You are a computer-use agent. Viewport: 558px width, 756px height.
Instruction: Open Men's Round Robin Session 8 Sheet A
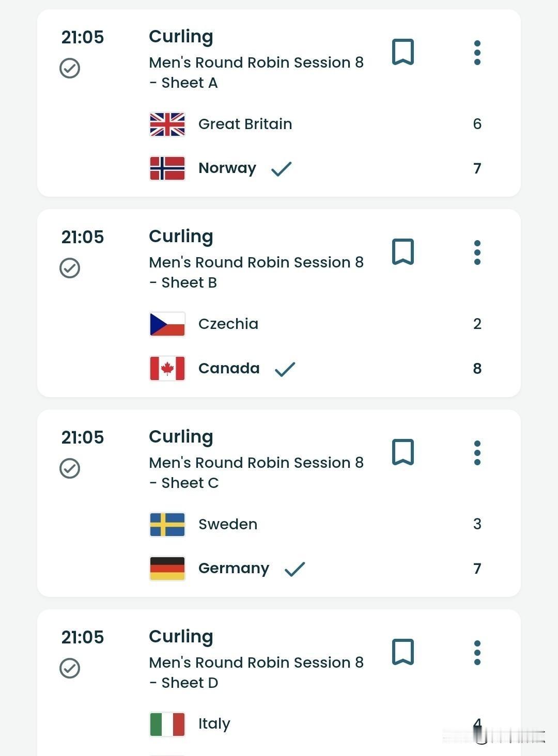click(256, 72)
